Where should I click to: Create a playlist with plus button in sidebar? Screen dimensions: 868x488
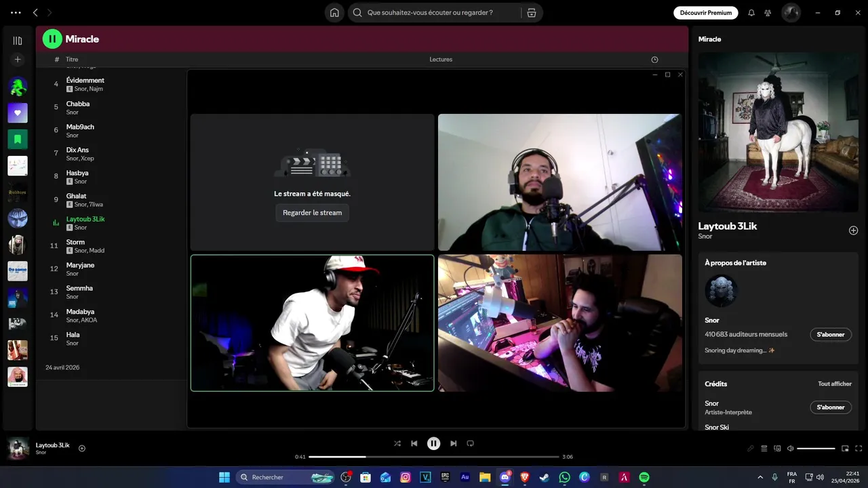click(x=18, y=60)
